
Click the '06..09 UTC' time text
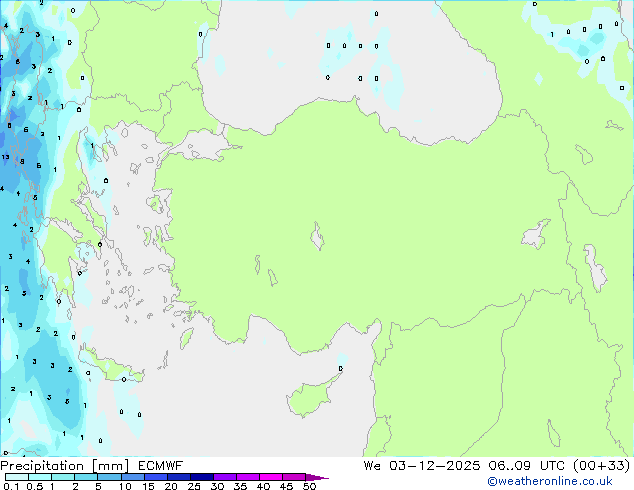tap(525, 465)
